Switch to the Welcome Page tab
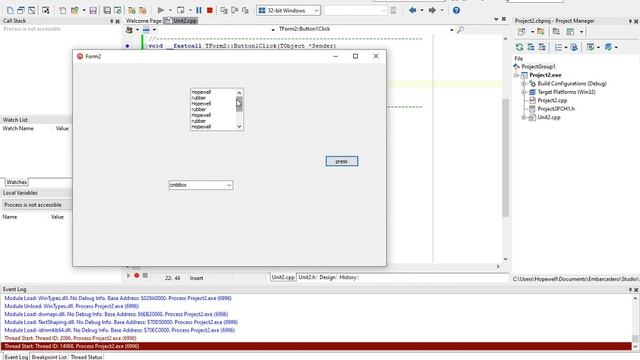Viewport: 640px width, 360px height. pyautogui.click(x=144, y=20)
